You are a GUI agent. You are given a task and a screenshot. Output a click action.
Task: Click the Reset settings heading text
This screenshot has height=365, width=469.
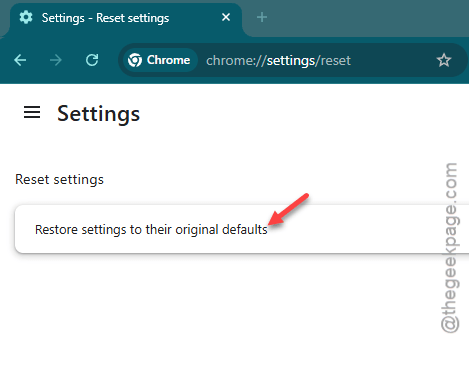click(59, 180)
